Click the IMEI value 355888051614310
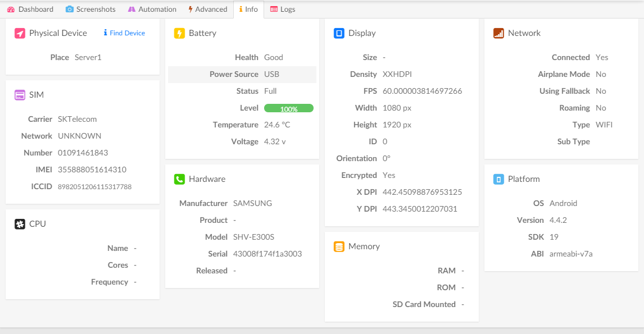644x334 pixels. [92, 170]
